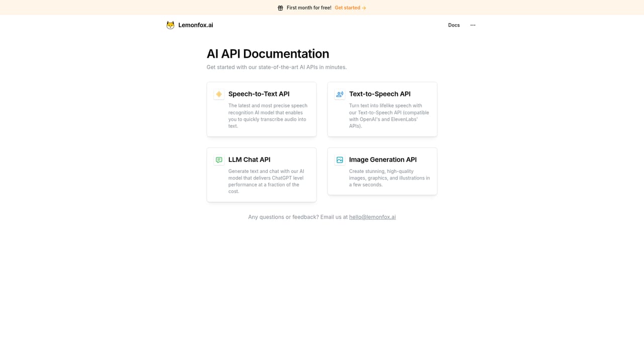
Task: Open the three-dot more menu
Action: click(473, 25)
